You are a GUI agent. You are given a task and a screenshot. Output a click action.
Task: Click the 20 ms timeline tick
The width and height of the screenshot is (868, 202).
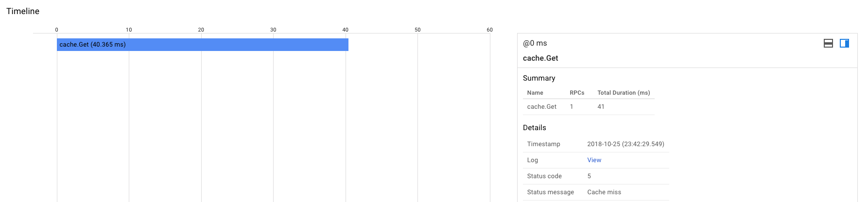click(201, 30)
